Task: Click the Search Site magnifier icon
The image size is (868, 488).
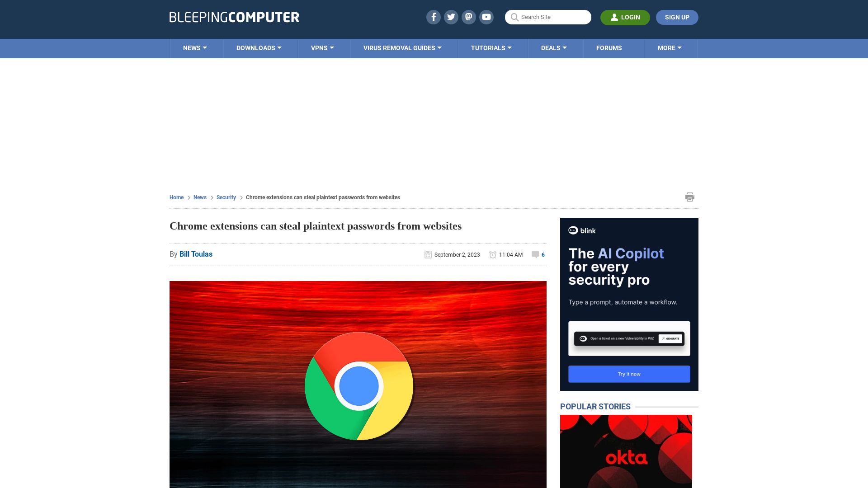Action: tap(514, 17)
